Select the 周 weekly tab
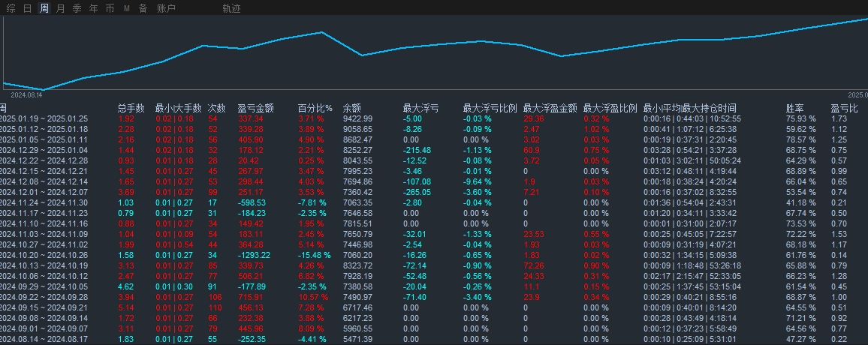The image size is (868, 345). pyautogui.click(x=44, y=8)
